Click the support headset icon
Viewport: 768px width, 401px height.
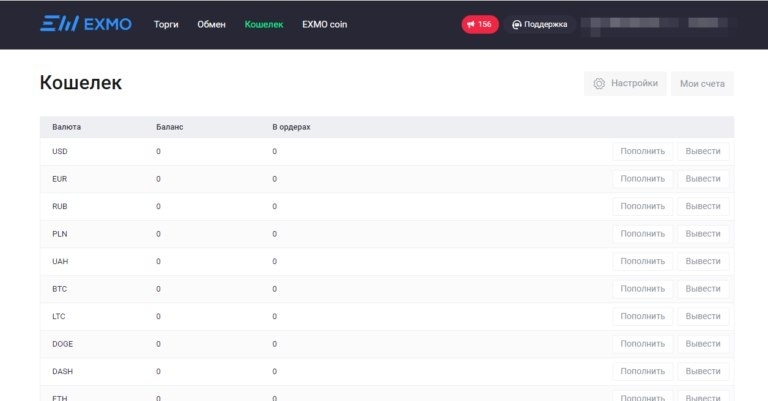[516, 24]
